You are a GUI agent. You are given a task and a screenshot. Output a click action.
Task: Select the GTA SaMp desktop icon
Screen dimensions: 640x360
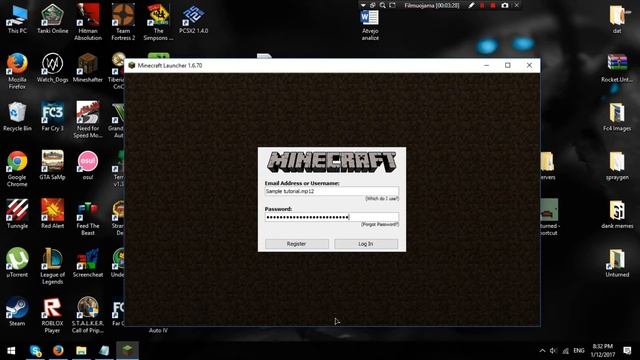tap(52, 165)
